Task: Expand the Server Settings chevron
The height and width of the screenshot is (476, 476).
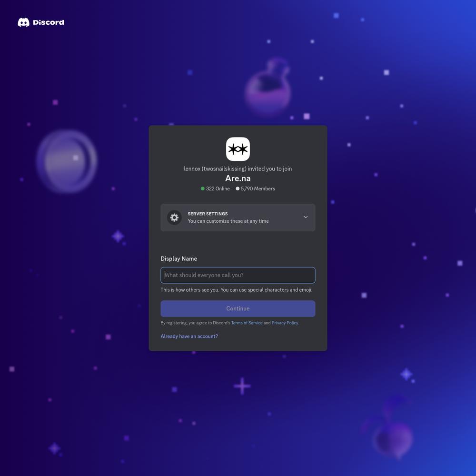Action: tap(306, 217)
